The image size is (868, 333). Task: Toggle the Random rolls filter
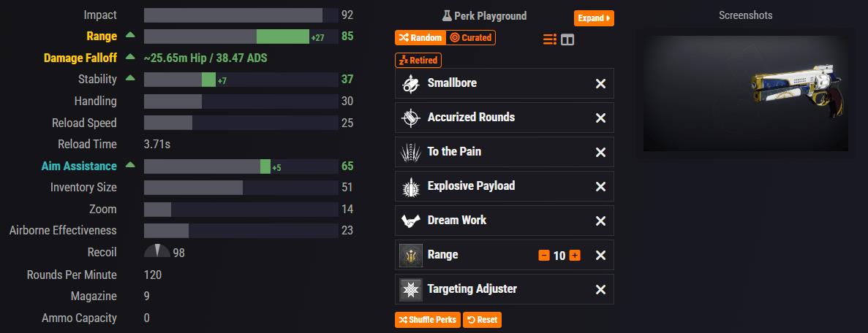pyautogui.click(x=420, y=37)
